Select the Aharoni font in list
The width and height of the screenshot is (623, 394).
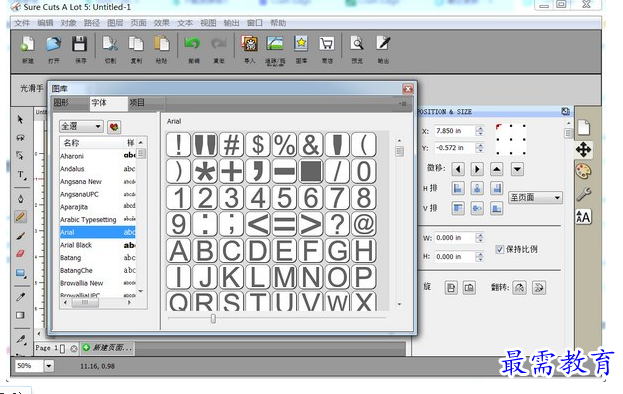click(97, 156)
